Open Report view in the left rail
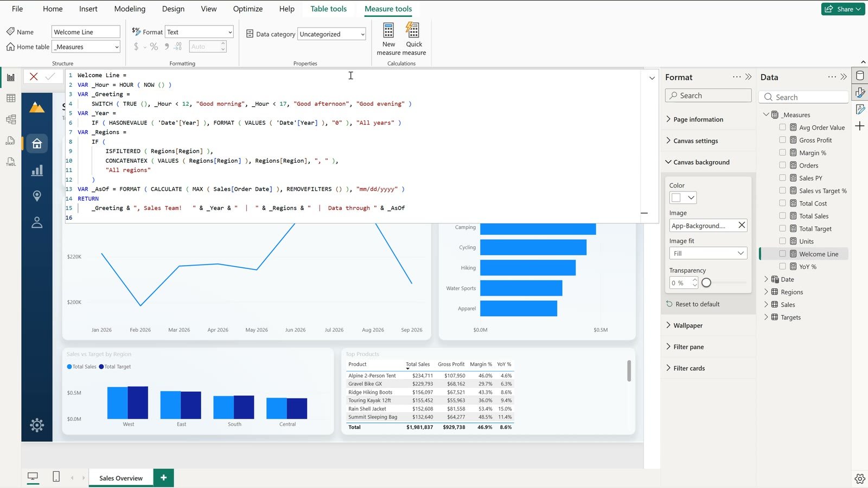 (x=11, y=78)
